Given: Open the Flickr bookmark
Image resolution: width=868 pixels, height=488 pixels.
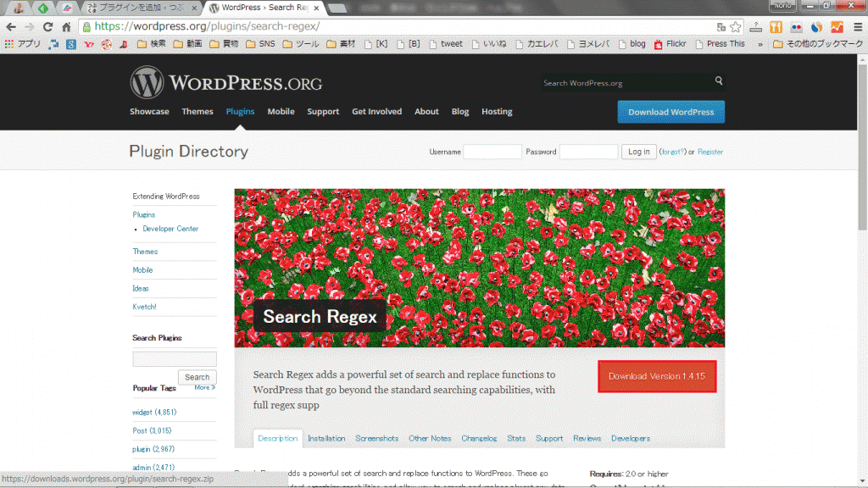Looking at the screenshot, I should point(670,44).
